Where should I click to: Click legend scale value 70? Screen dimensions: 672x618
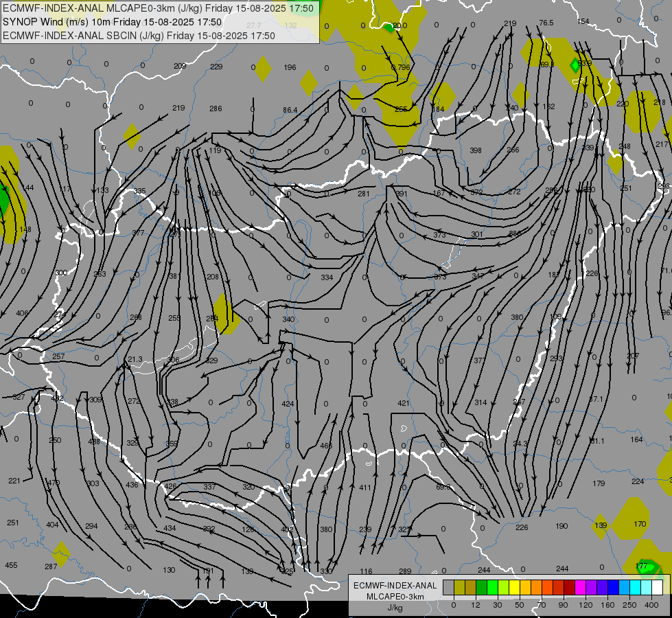tap(542, 605)
